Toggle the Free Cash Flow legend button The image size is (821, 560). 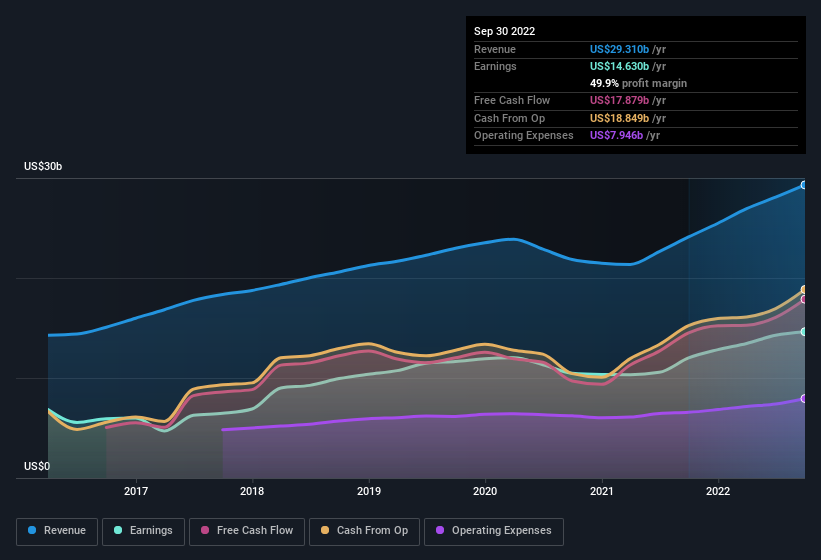click(x=247, y=531)
